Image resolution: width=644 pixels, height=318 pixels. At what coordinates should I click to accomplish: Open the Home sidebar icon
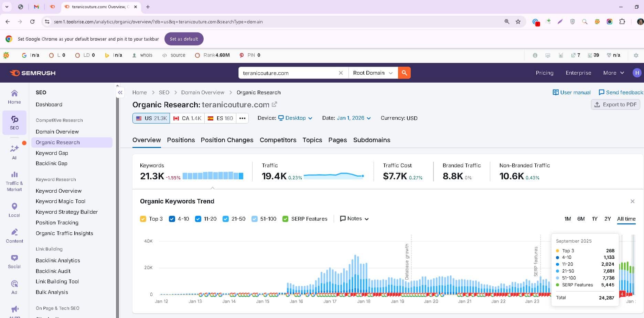(14, 97)
